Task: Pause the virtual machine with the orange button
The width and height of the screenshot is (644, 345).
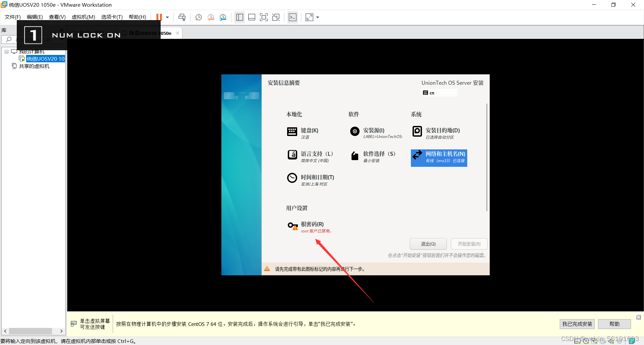Action: 159,17
